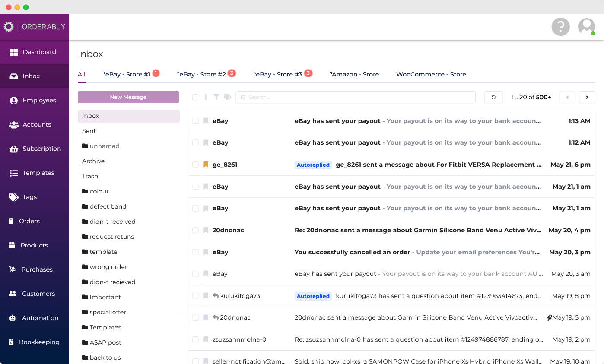Screen dimensions: 604x364
Task: Open the special offer folder
Action: click(129, 312)
